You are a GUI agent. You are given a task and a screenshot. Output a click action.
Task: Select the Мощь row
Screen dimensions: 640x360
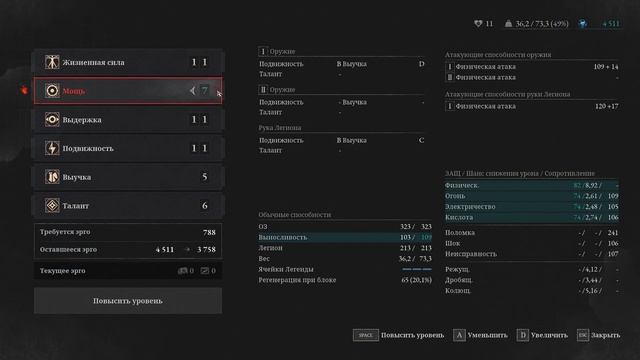point(128,91)
